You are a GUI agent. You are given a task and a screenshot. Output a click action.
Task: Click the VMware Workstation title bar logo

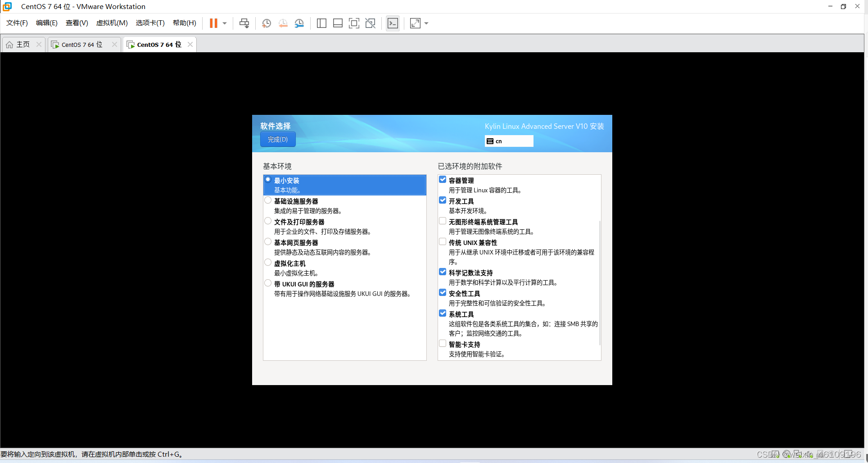point(7,6)
